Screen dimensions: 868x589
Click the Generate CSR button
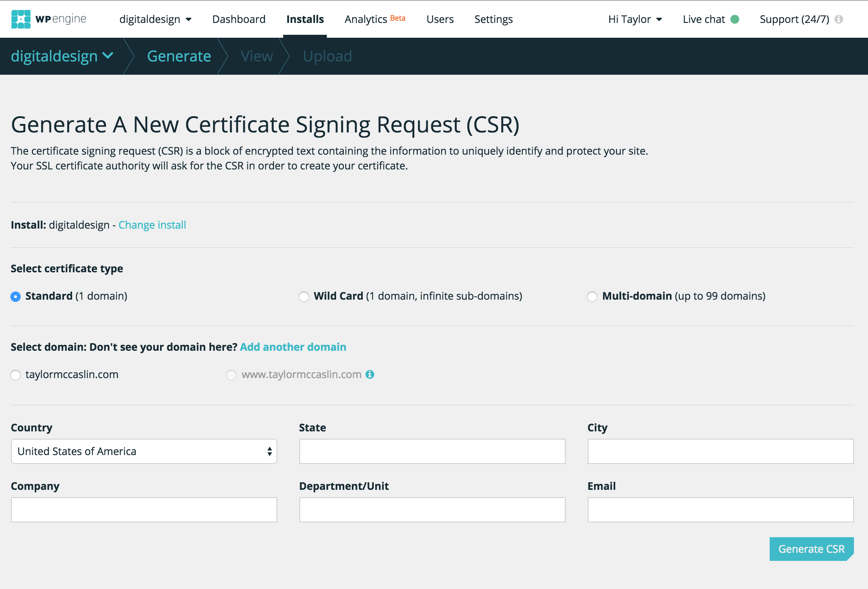click(x=811, y=549)
